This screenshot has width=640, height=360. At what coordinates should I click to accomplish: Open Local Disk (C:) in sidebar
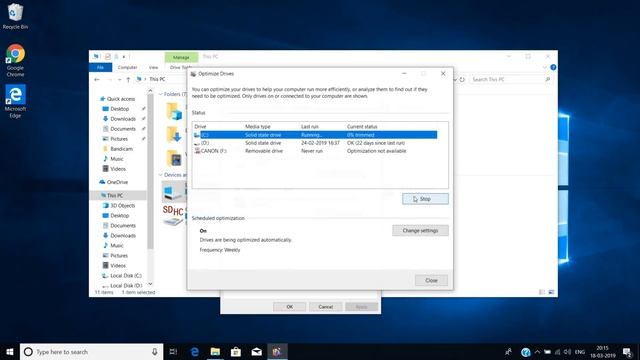click(x=122, y=276)
